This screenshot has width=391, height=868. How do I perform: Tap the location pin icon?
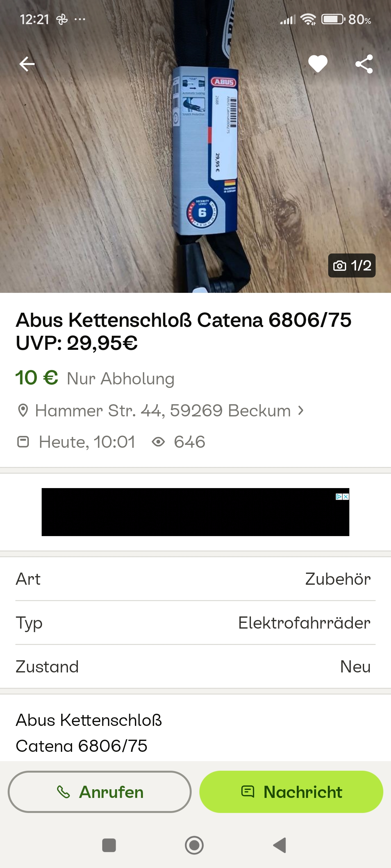click(23, 411)
